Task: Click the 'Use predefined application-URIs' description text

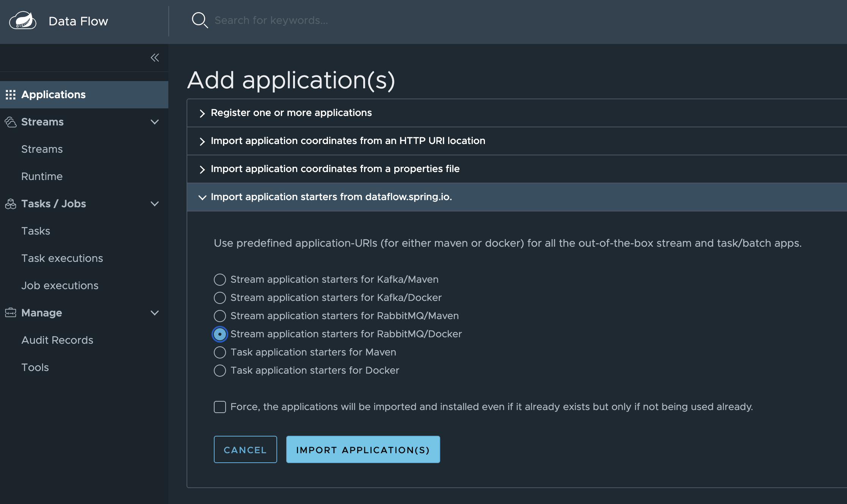Action: [x=508, y=243]
